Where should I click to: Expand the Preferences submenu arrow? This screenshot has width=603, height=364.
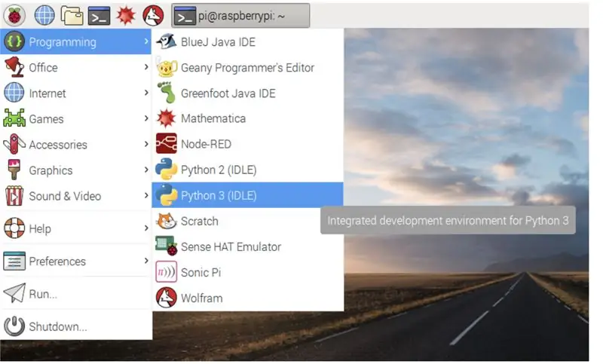146,261
